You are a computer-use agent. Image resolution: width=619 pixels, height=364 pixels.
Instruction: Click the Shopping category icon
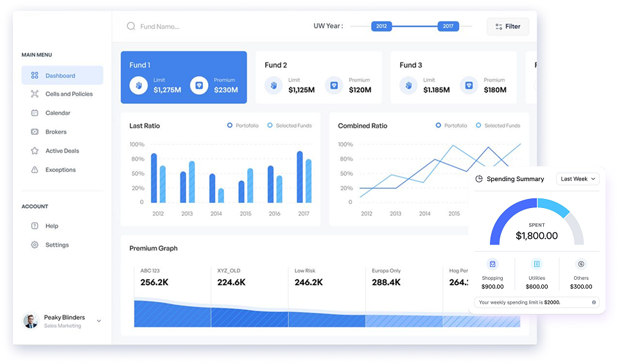[493, 264]
